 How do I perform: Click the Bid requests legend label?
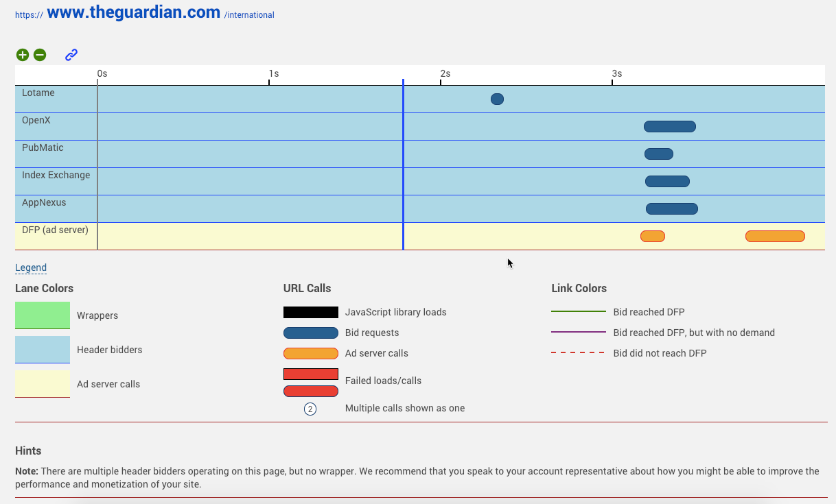[x=372, y=333]
